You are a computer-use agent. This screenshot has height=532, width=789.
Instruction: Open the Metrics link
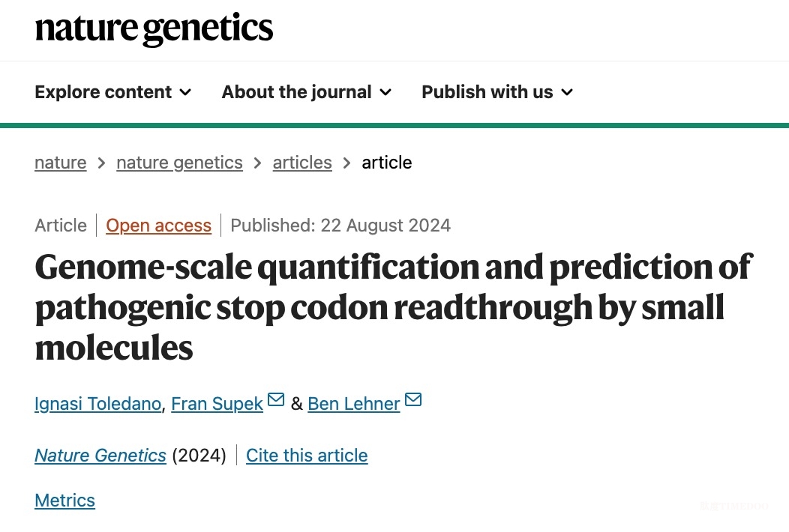65,501
